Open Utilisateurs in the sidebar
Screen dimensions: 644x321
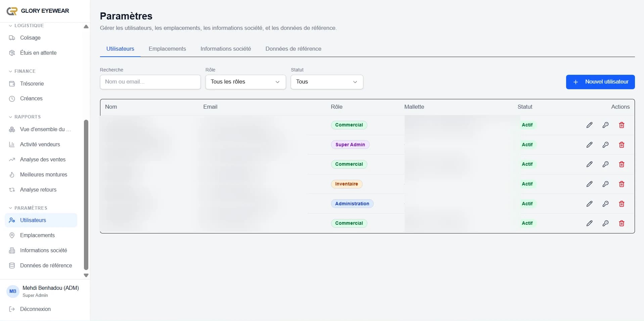click(x=41, y=220)
